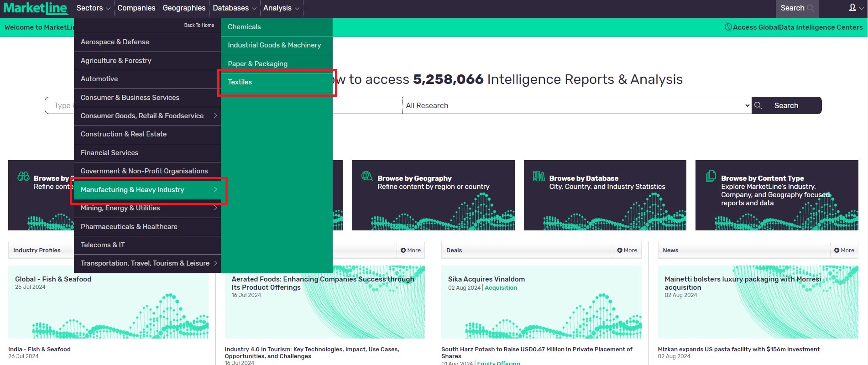Expand Mining, Energy & Utilities submenu

(215, 208)
